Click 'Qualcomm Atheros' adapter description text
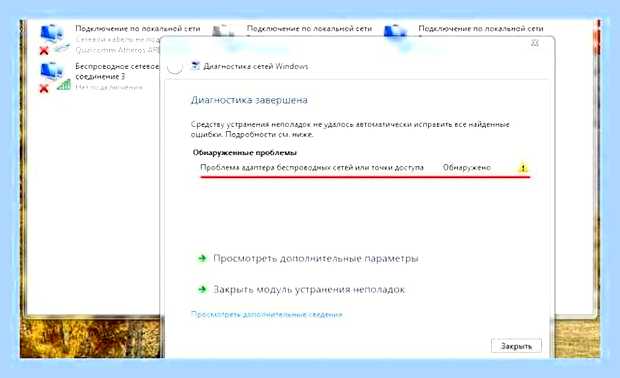 point(117,50)
